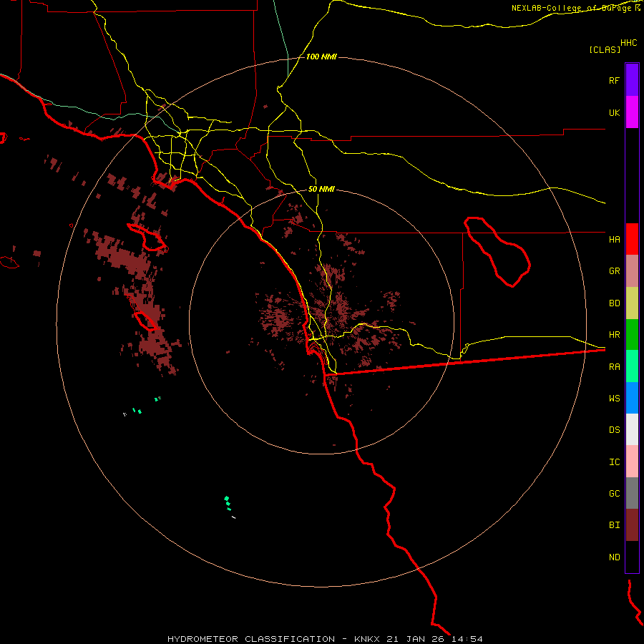This screenshot has width=644, height=644.
Task: Click the "[CLAS]" units label
Action: 605,49
